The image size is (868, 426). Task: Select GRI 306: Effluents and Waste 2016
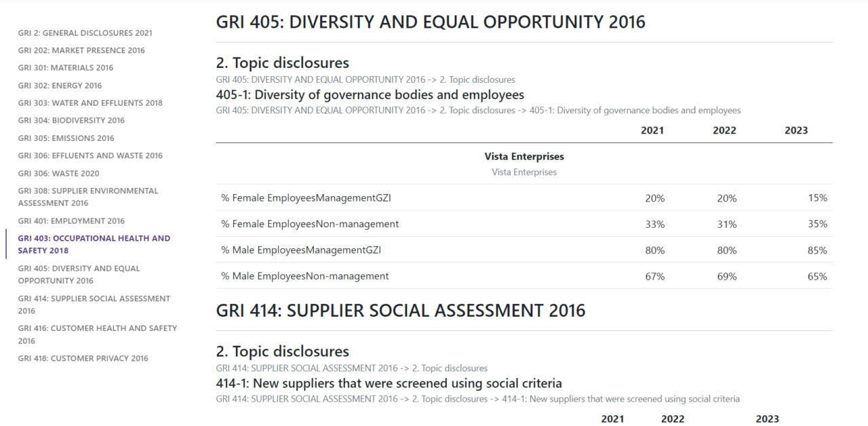point(90,155)
